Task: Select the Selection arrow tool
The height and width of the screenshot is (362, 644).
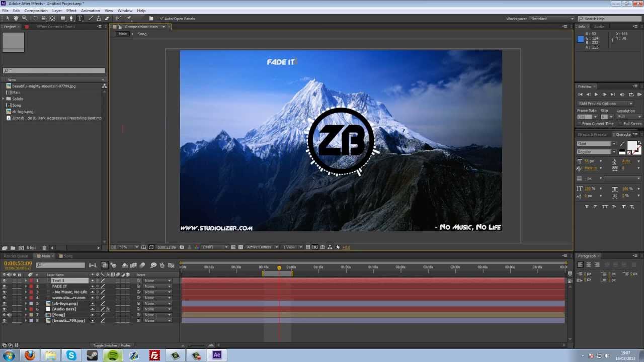Action: point(8,18)
